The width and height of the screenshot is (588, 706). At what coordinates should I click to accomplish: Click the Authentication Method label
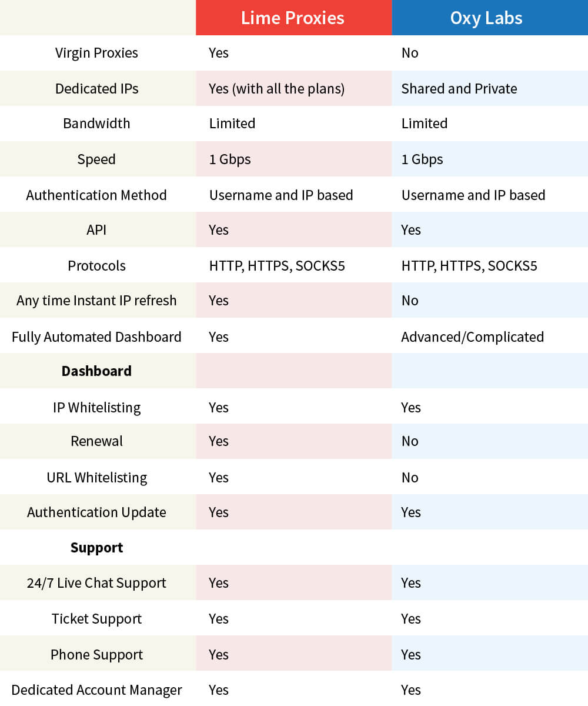96,195
